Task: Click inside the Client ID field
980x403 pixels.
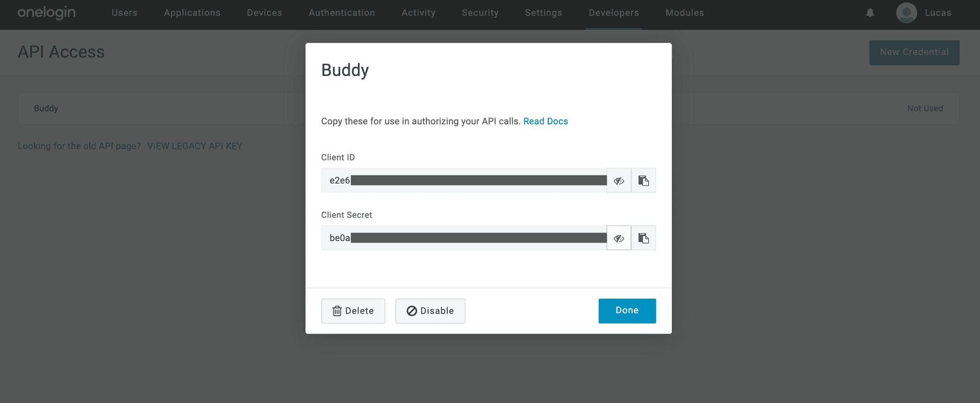Action: point(463,181)
